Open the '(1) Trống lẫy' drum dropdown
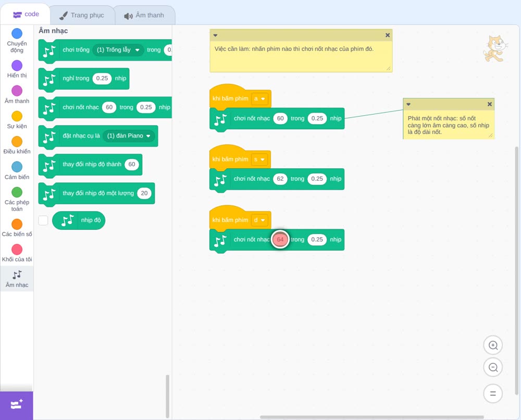The image size is (521, 420). [118, 50]
